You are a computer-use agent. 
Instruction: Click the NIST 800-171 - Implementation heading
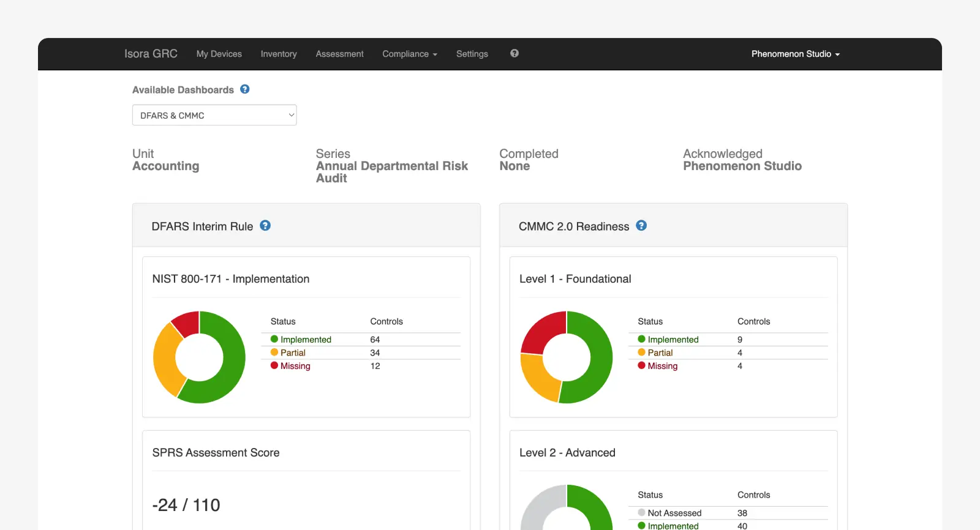pos(231,279)
